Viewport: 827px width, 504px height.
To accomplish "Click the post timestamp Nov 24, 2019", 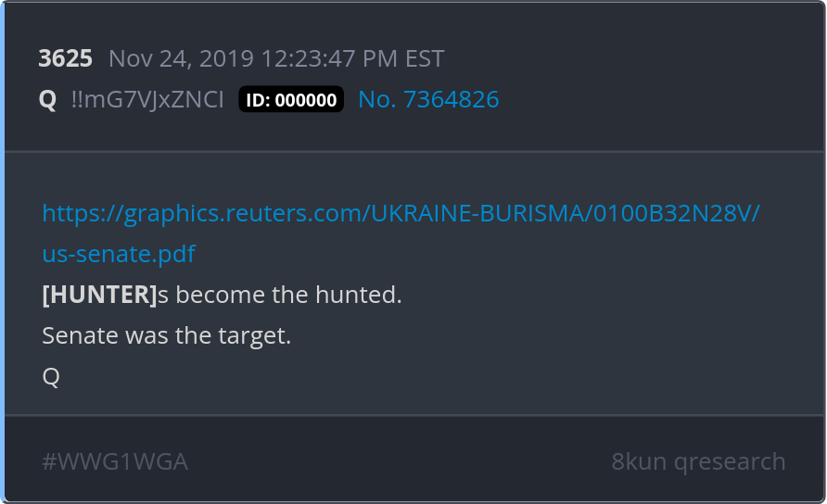I will tap(182, 58).
